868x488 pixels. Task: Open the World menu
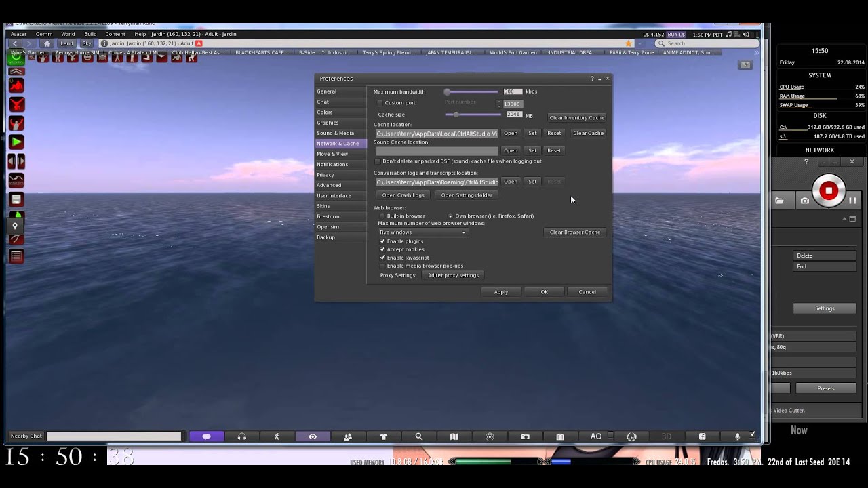click(68, 34)
